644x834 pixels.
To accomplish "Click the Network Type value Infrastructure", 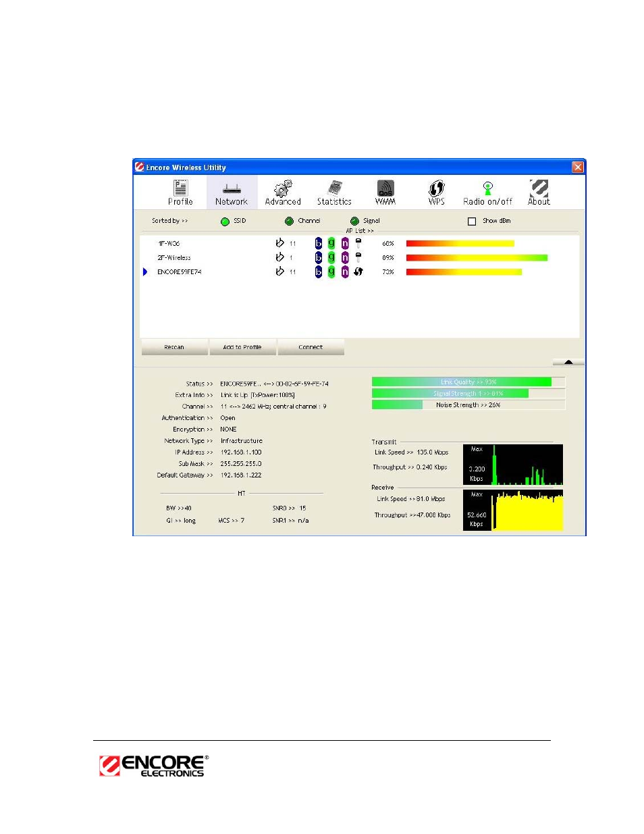I will [x=241, y=441].
